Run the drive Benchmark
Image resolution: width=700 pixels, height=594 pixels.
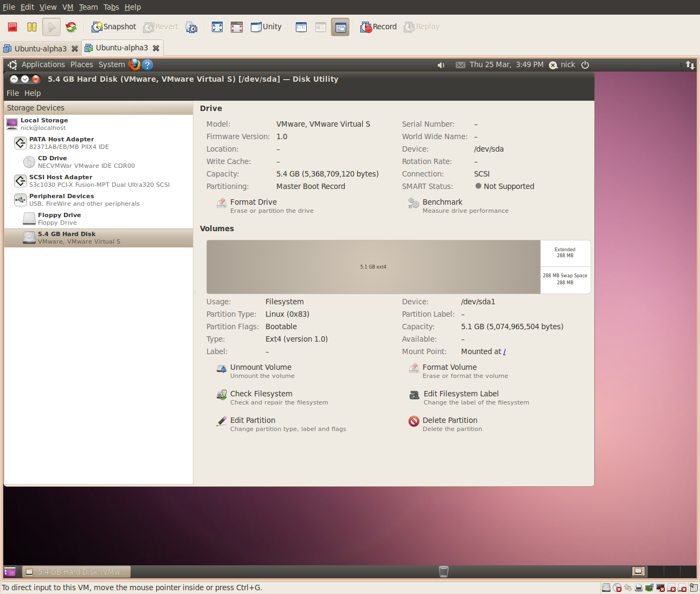click(442, 202)
